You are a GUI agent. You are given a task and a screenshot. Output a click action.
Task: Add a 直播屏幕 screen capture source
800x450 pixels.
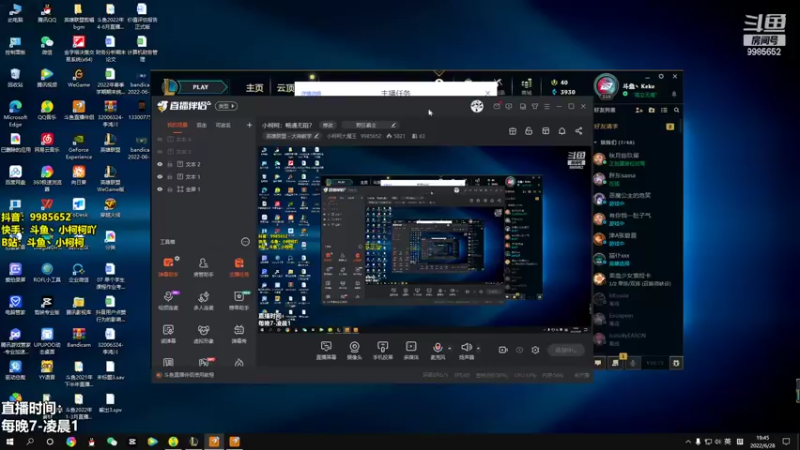326,350
